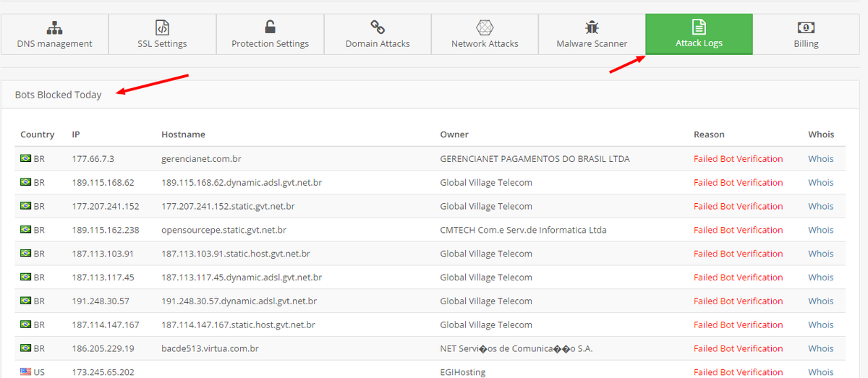Open Whois for IP 187.113.103.91

click(821, 254)
